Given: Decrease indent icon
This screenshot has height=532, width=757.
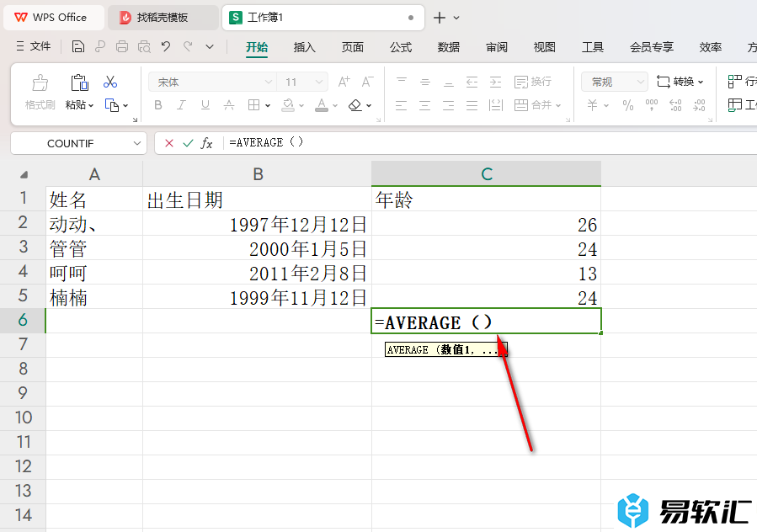Looking at the screenshot, I should coord(472,82).
